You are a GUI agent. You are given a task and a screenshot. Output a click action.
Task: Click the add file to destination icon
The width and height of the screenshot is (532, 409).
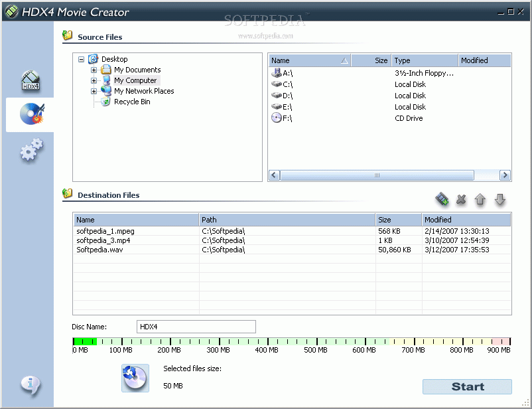(442, 199)
